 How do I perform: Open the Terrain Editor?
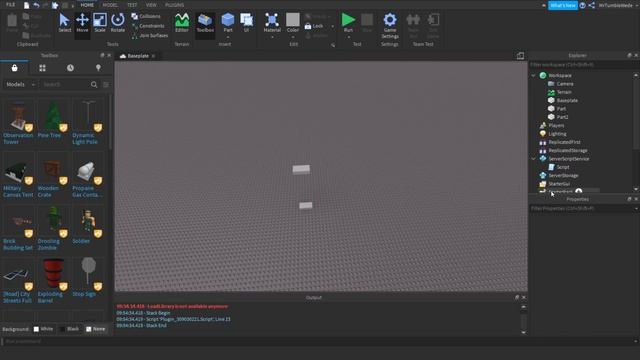(182, 23)
